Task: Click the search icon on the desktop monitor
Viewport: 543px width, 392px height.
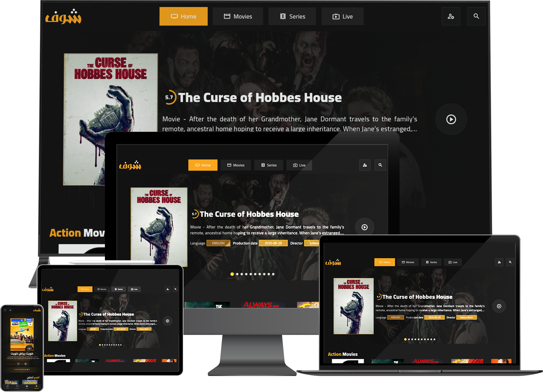Action: pos(380,165)
